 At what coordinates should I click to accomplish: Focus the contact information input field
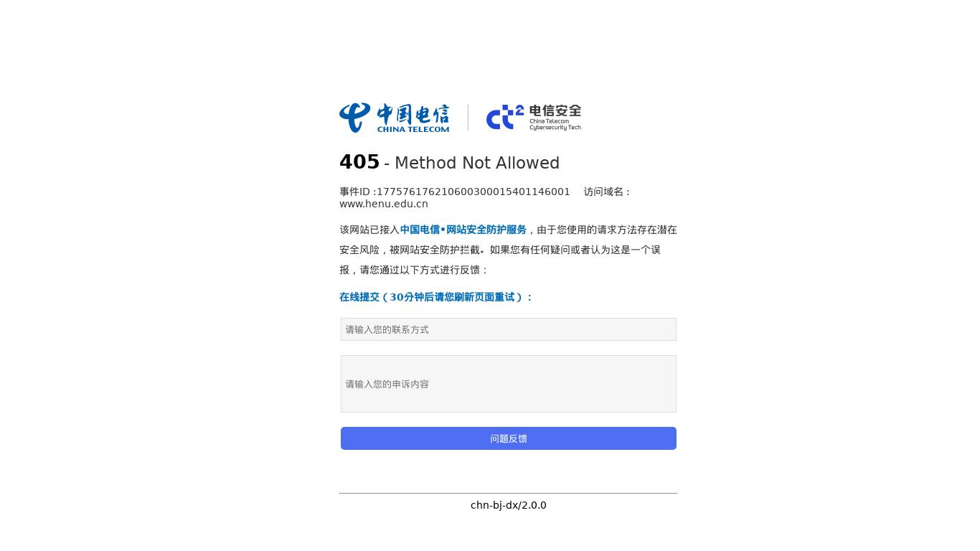[x=509, y=329]
